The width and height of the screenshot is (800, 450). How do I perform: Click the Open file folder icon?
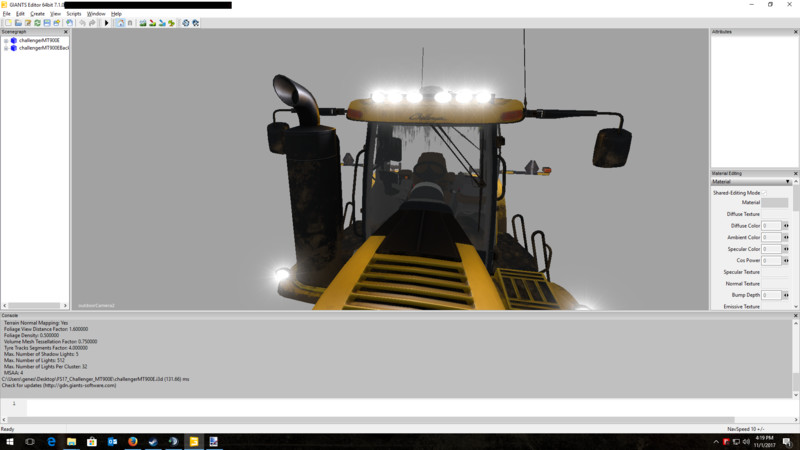[17, 23]
